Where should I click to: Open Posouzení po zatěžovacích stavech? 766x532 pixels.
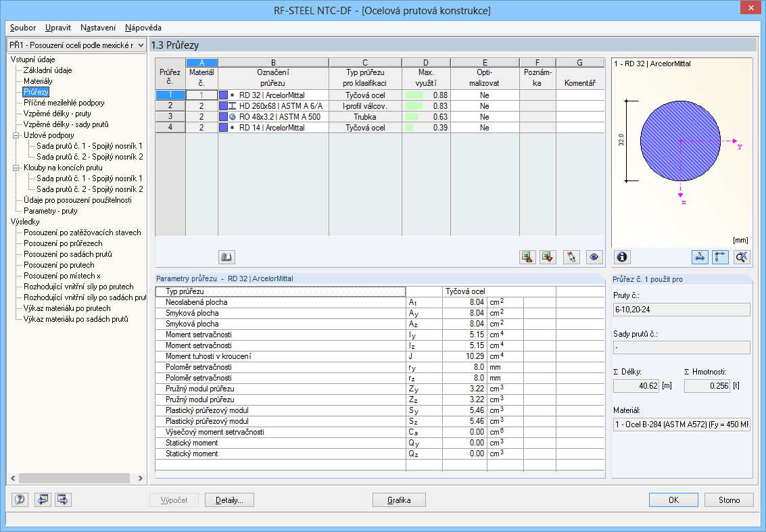(x=82, y=233)
